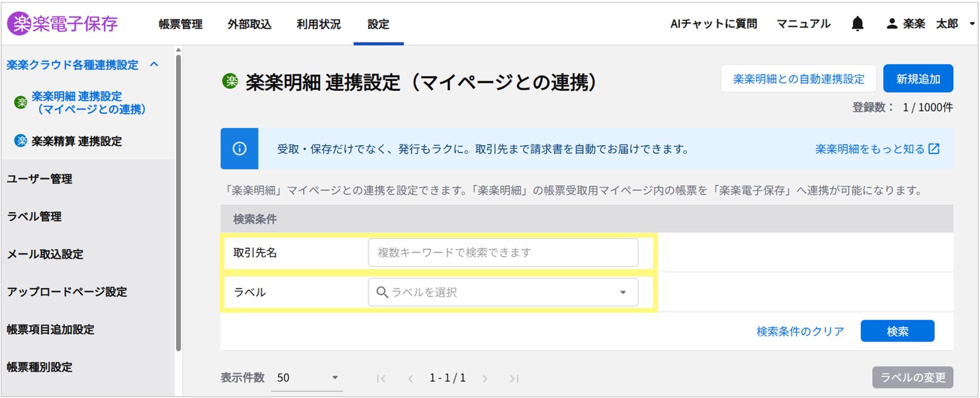Collapse the 楽楽クラウド各種連携設定 section
The image size is (980, 398).
click(x=154, y=64)
